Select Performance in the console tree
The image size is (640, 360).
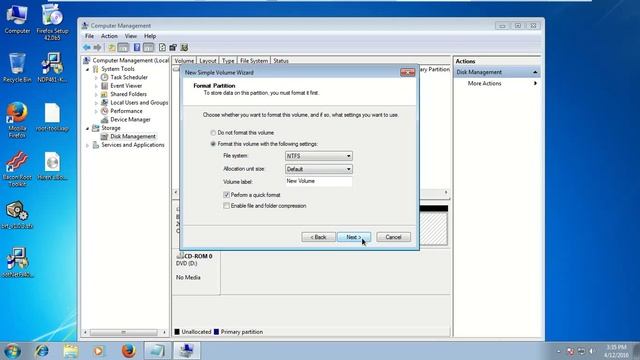[126, 111]
